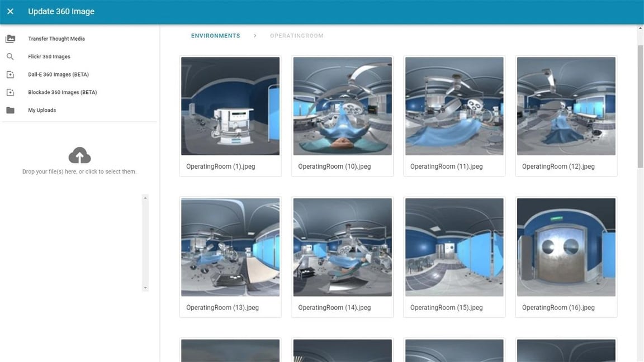Close the Update 360 Image dialog
Screen dimensions: 644x362
pos(10,11)
